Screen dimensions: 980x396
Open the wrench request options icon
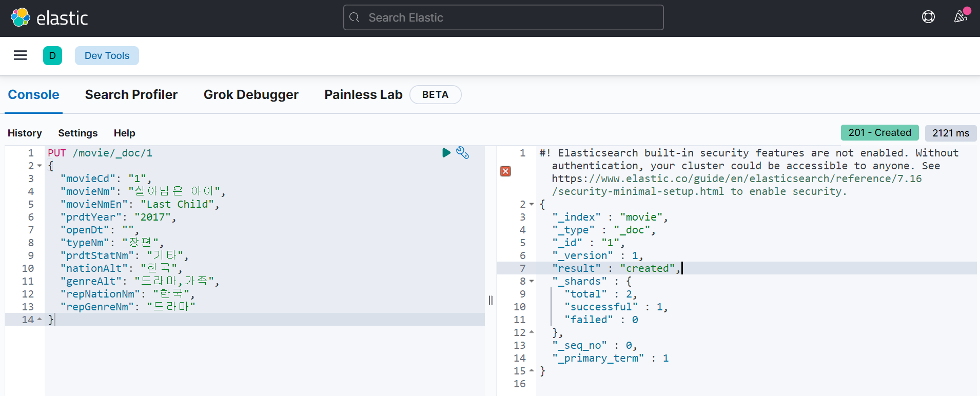click(x=462, y=152)
